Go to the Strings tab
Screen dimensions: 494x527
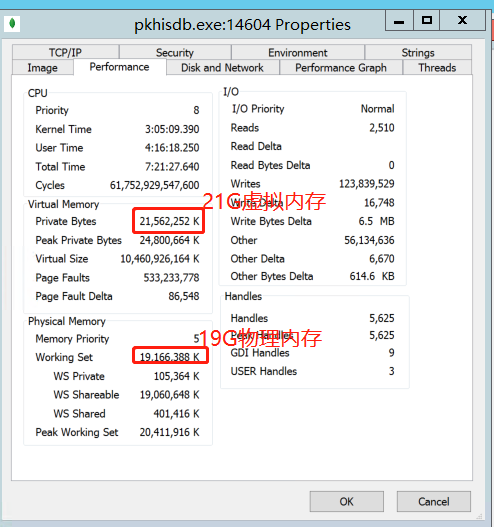(x=418, y=52)
